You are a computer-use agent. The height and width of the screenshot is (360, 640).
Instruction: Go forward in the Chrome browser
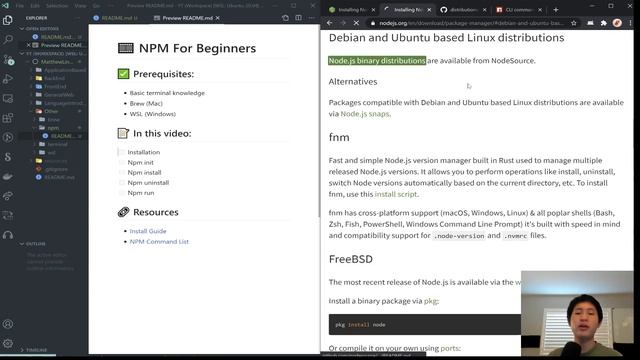point(343,23)
